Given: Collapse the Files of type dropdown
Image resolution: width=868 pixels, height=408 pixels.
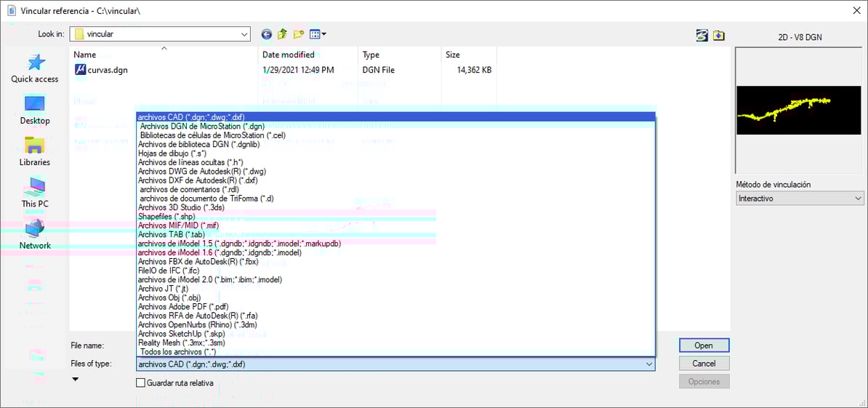Looking at the screenshot, I should (649, 364).
